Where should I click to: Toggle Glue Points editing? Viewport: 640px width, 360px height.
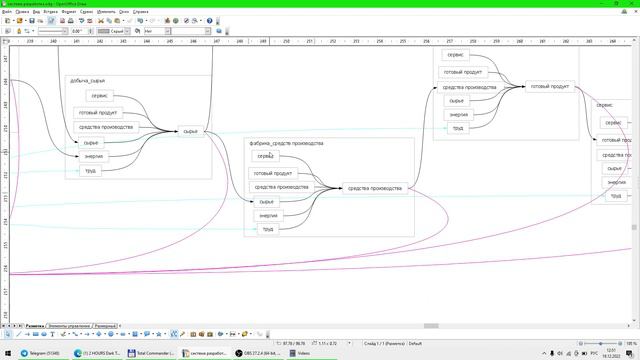[x=182, y=334]
